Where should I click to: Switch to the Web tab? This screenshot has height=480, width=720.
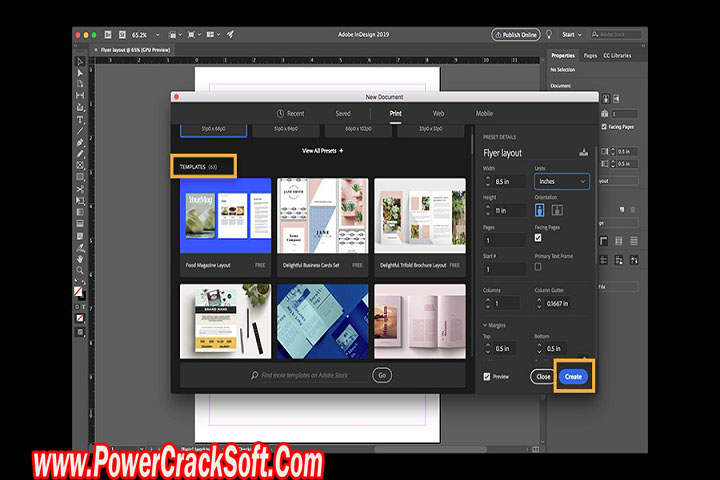[x=438, y=114]
